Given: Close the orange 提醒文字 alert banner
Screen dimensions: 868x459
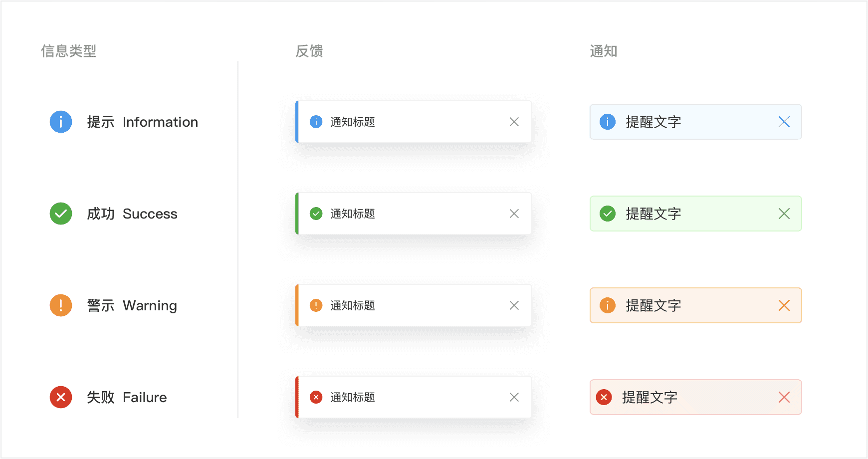Looking at the screenshot, I should click(x=784, y=305).
